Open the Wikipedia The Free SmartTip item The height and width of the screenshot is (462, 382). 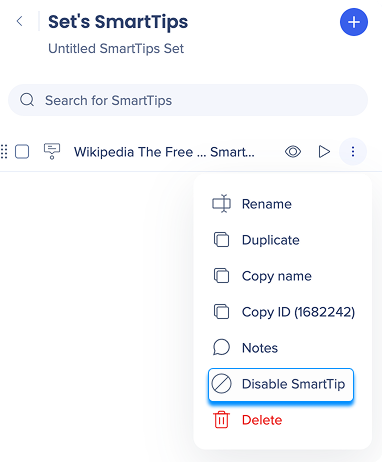(x=164, y=152)
